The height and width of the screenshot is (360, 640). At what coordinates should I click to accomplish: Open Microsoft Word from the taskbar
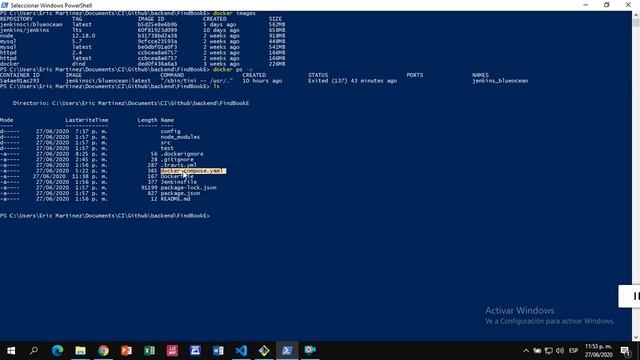[x=218, y=350]
